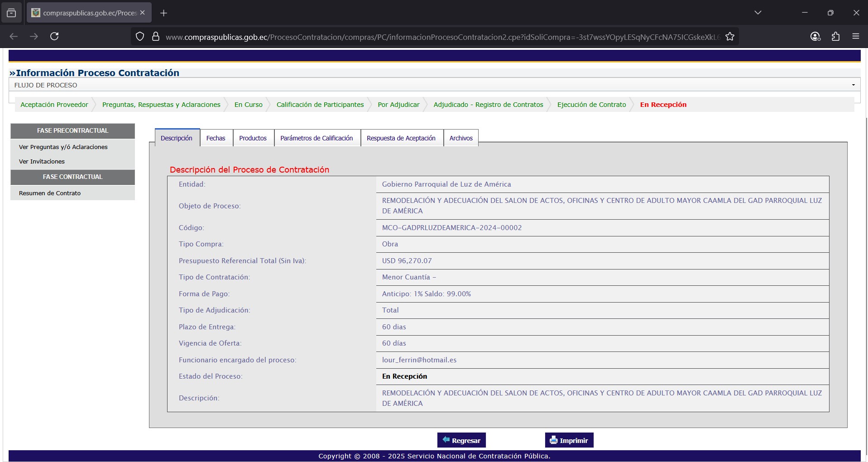
Task: Open the list all tabs chevron
Action: tap(758, 13)
